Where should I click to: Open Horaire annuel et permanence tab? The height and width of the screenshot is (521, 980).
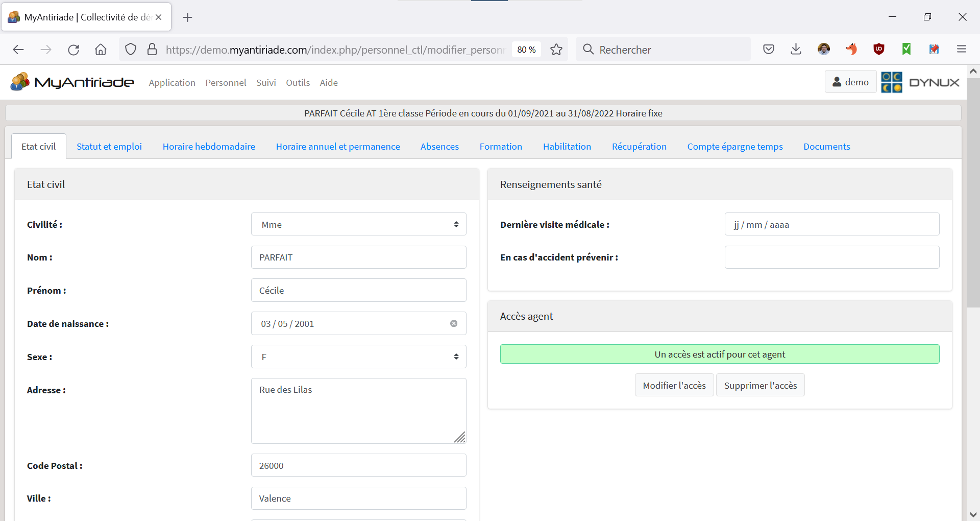tap(338, 147)
